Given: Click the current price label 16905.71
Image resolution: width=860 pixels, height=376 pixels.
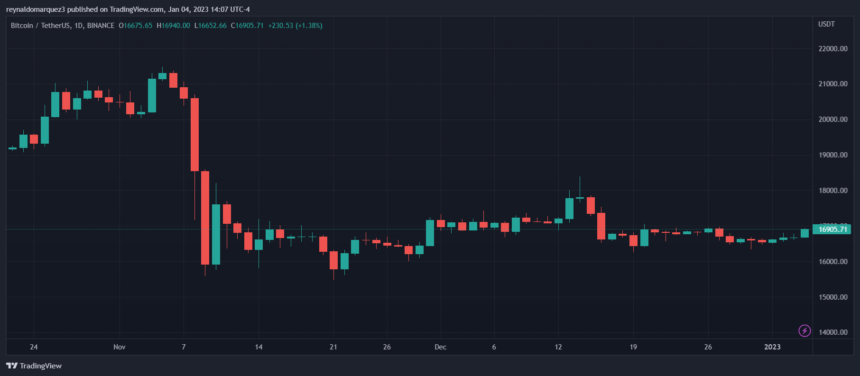Looking at the screenshot, I should pos(833,230).
